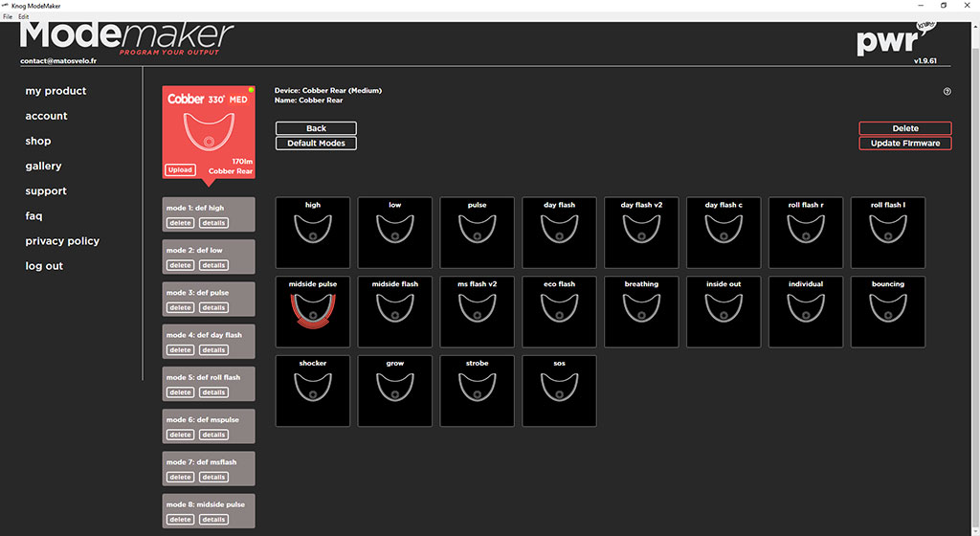This screenshot has width=980, height=536.
Task: Delete mode 7: def msflash
Action: pyautogui.click(x=180, y=478)
